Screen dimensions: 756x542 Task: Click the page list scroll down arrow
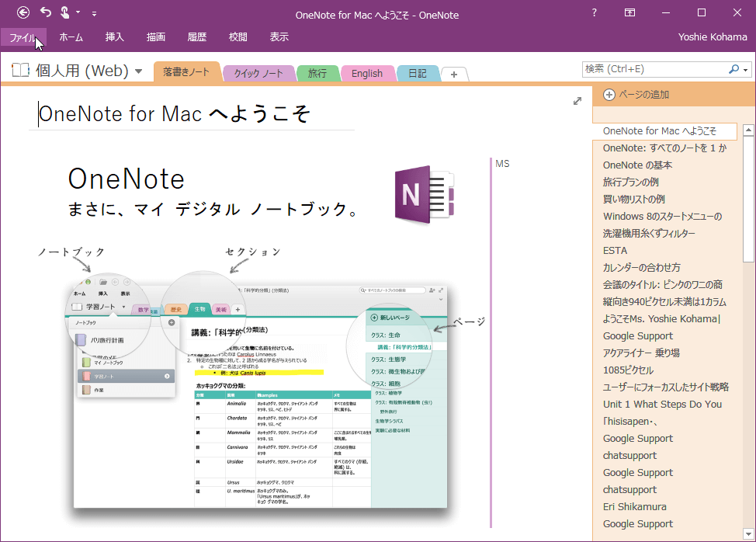point(748,533)
